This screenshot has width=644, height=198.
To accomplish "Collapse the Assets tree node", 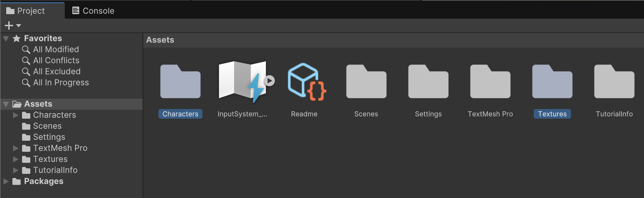I will click(x=6, y=104).
